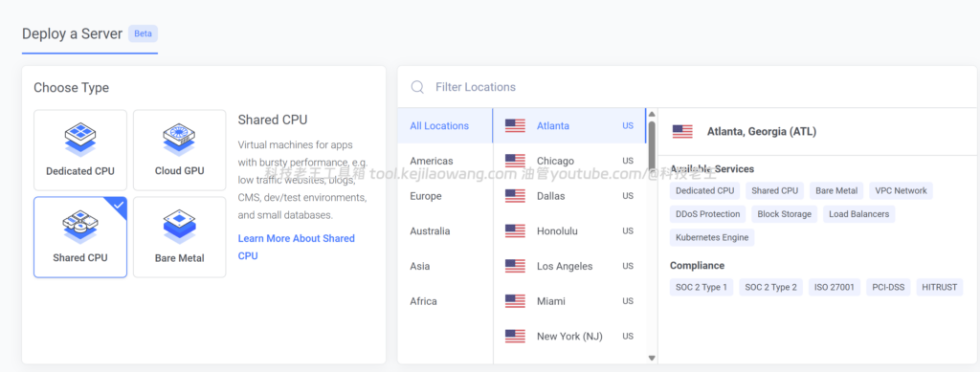The height and width of the screenshot is (372, 980).
Task: Switch to the Asia region tab
Action: [x=445, y=266]
